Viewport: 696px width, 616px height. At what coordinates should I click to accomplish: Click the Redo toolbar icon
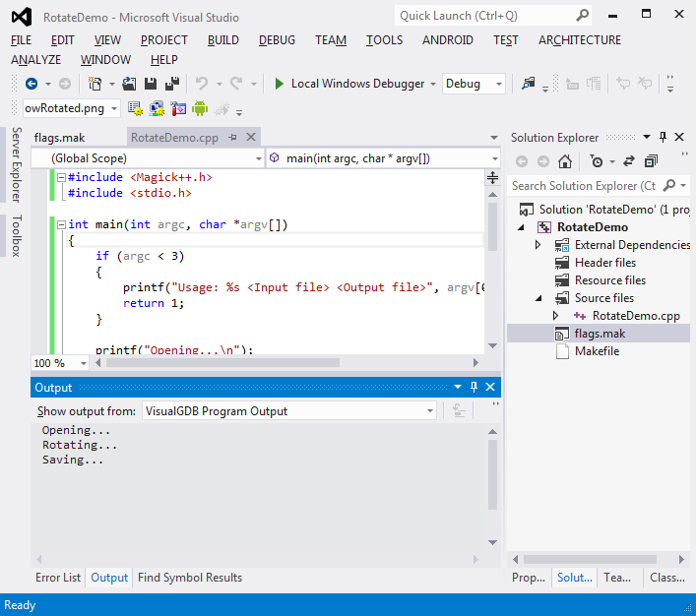[x=236, y=84]
